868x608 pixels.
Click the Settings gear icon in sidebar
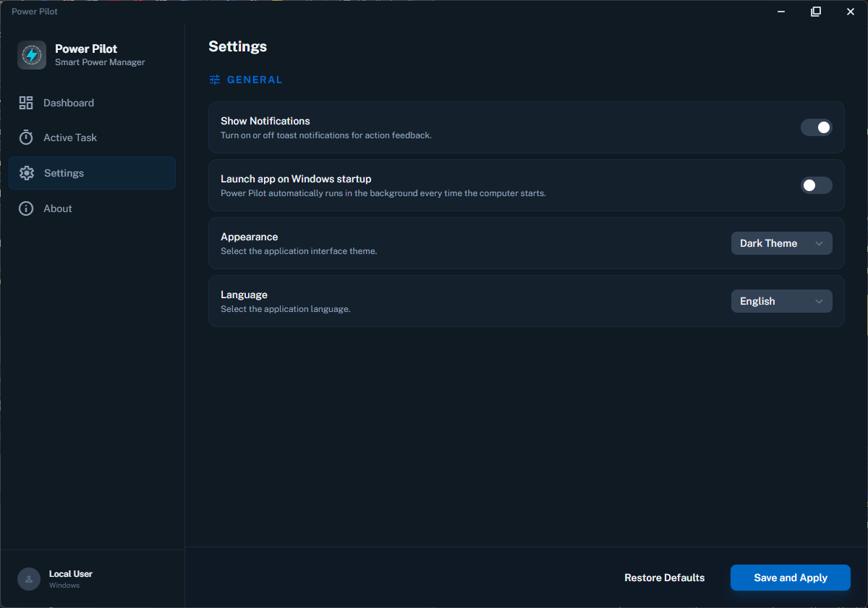click(27, 173)
